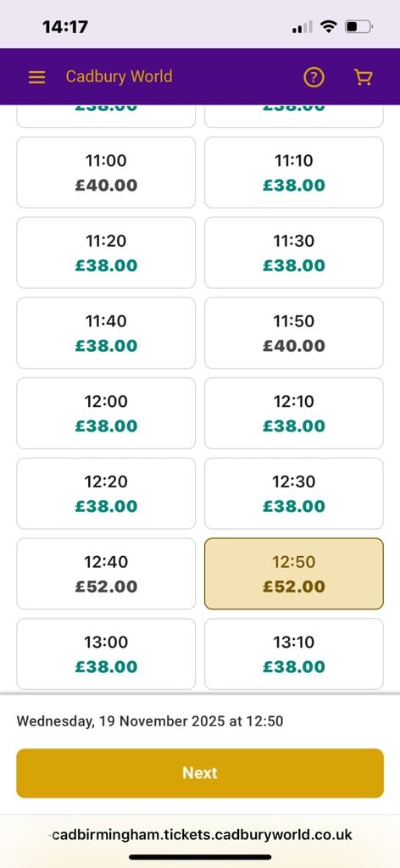Choose the 11:50 slot at £40.00
The width and height of the screenshot is (400, 868).
[x=294, y=333]
